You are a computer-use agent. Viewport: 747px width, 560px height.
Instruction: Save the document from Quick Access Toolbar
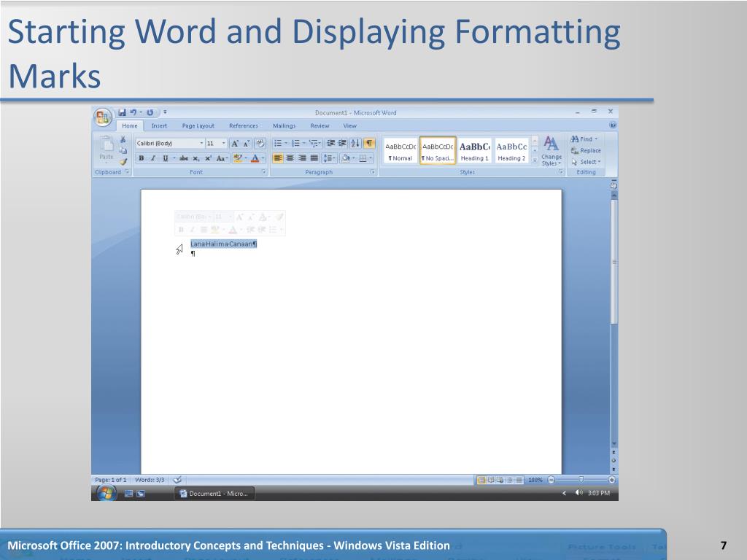(122, 112)
